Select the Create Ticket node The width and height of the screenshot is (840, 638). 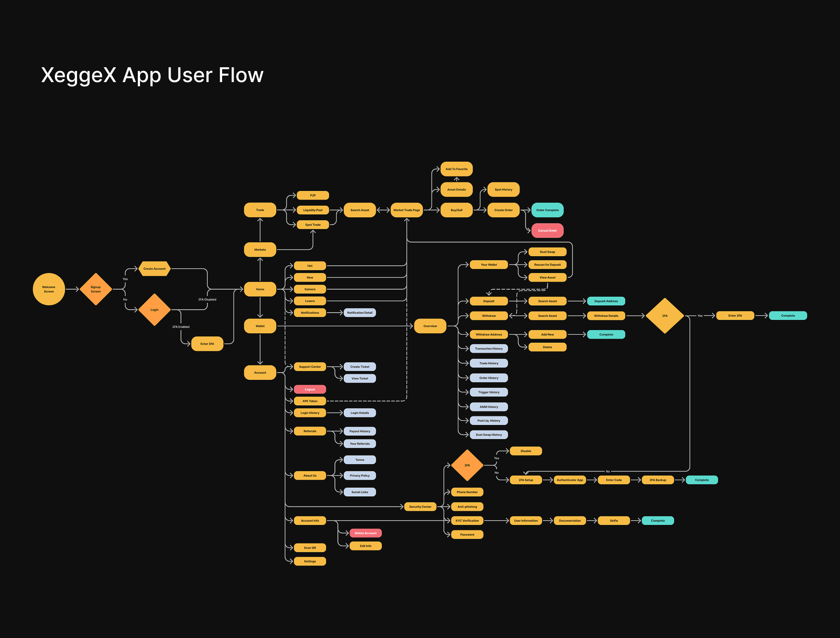[360, 367]
